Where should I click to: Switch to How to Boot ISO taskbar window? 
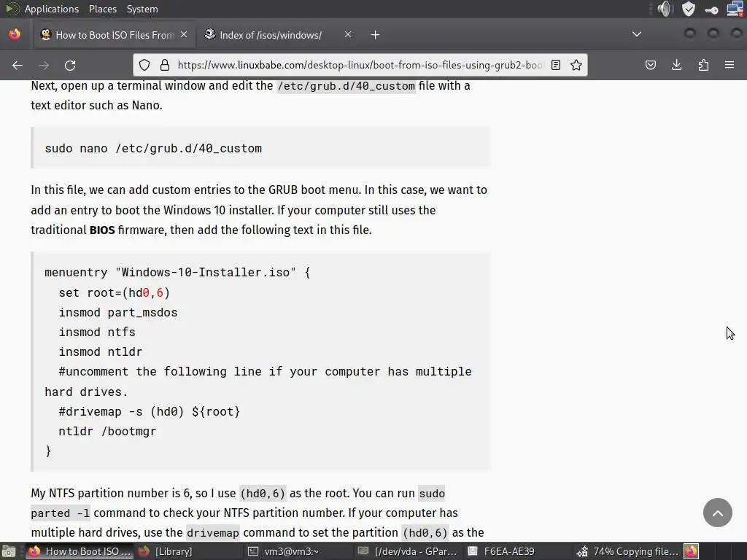point(79,551)
